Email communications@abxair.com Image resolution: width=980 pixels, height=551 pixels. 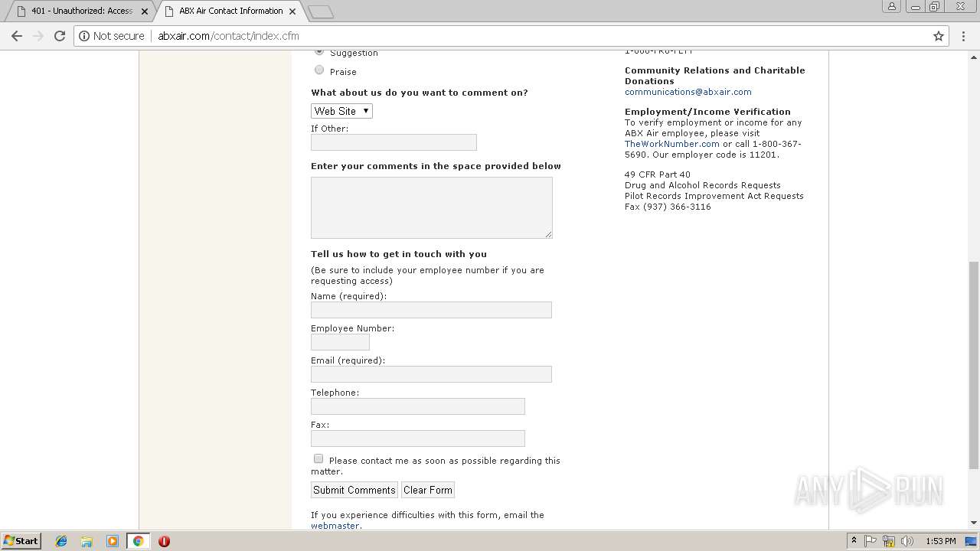(x=688, y=92)
